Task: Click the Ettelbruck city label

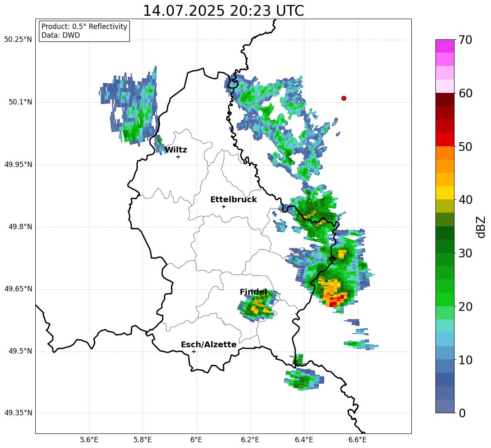Action: coord(233,200)
